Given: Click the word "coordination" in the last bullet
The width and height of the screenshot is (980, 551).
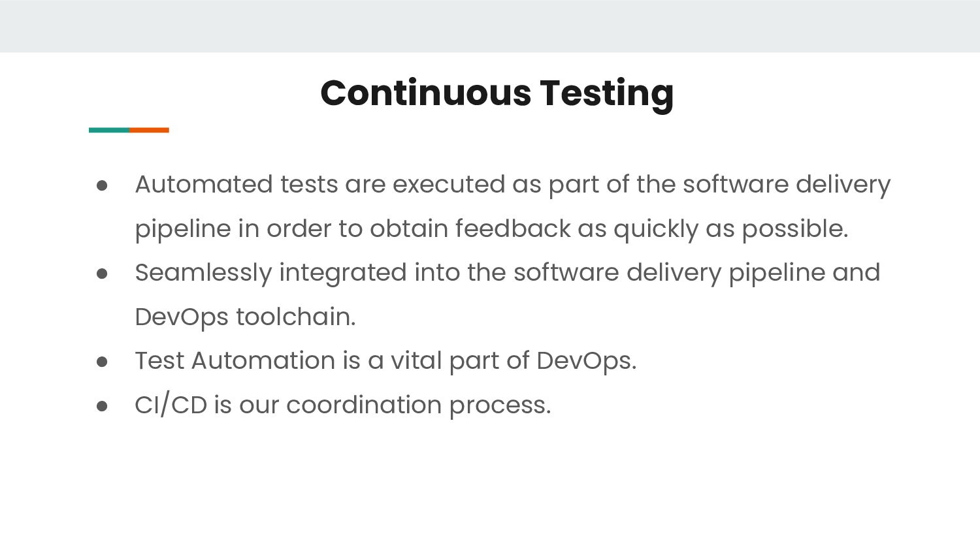Looking at the screenshot, I should [x=364, y=405].
